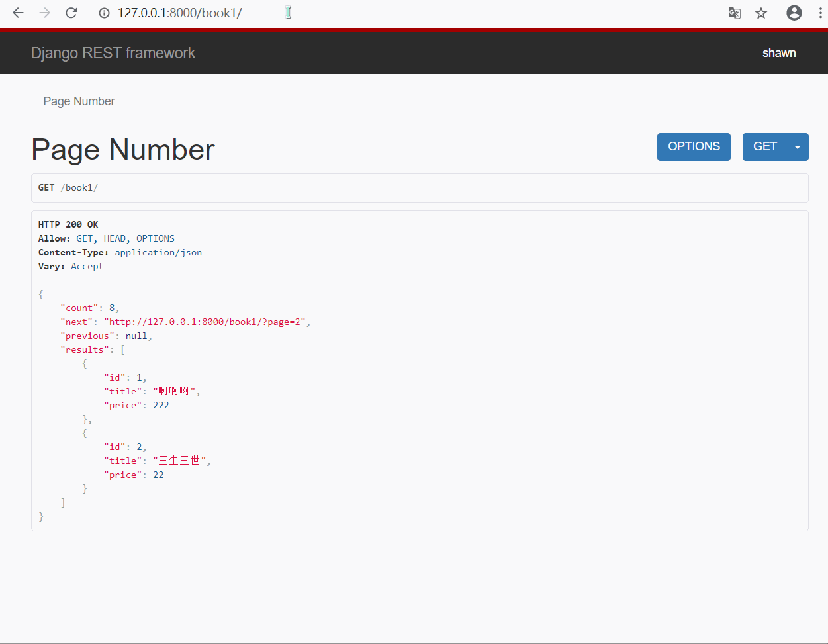Click the application/json content type value
Screen dimensions: 828x644
(158, 252)
